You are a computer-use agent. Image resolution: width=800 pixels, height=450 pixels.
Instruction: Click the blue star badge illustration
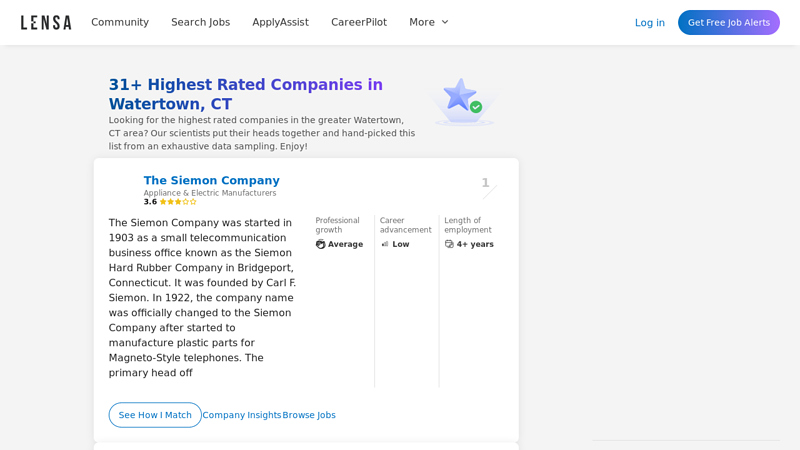click(463, 102)
